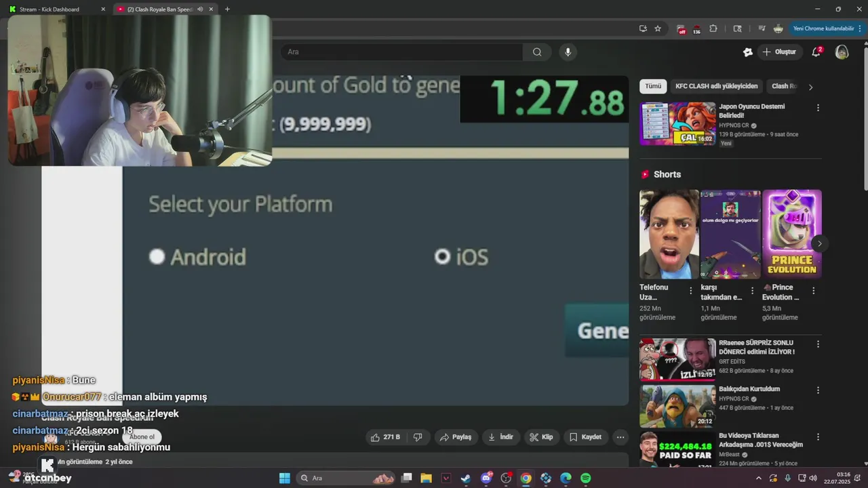868x488 pixels.
Task: Open YouTube notifications bell
Action: (816, 52)
